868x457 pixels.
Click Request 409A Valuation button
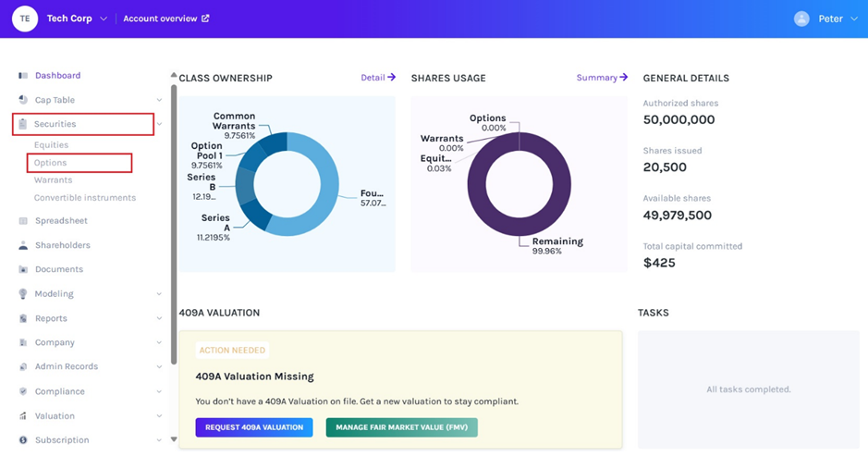click(x=253, y=427)
